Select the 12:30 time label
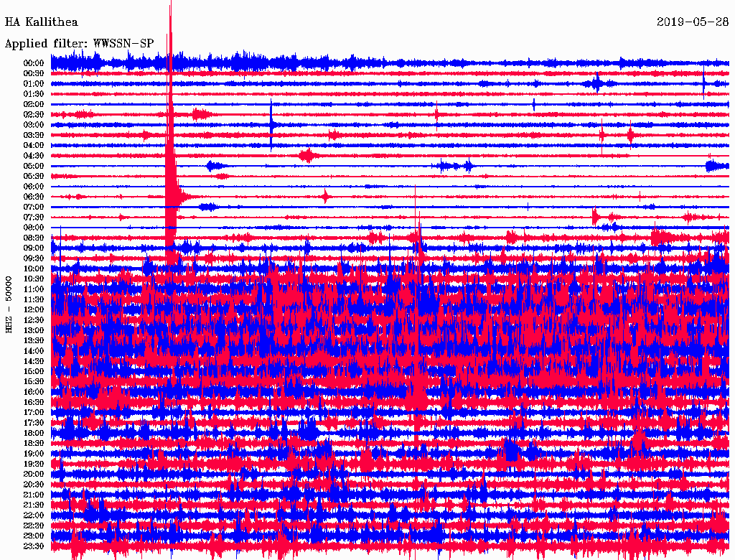Screen dimensions: 735x560 (34, 320)
